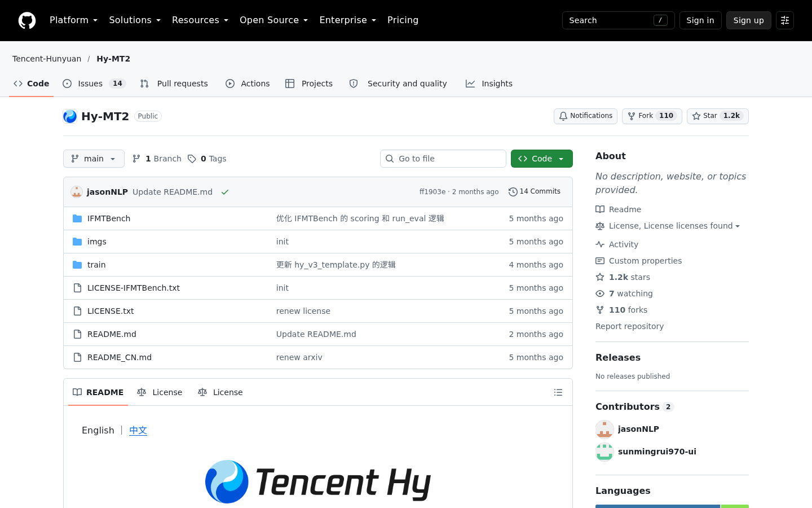Click the blue Languages bar segment
The height and width of the screenshot is (508, 812).
(657, 506)
